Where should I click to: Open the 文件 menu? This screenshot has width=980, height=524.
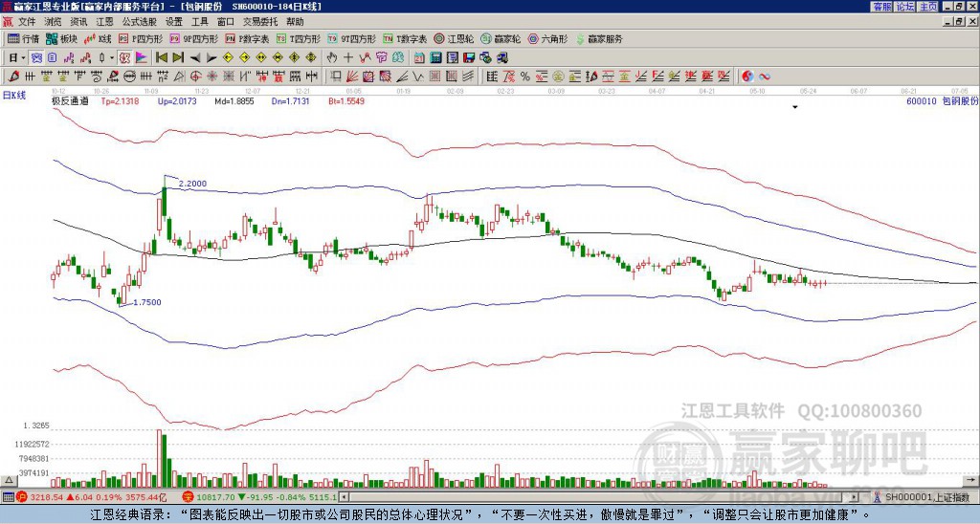click(27, 22)
